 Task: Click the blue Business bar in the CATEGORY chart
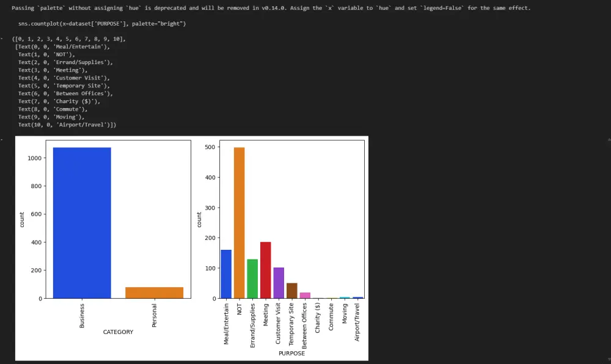82,223
